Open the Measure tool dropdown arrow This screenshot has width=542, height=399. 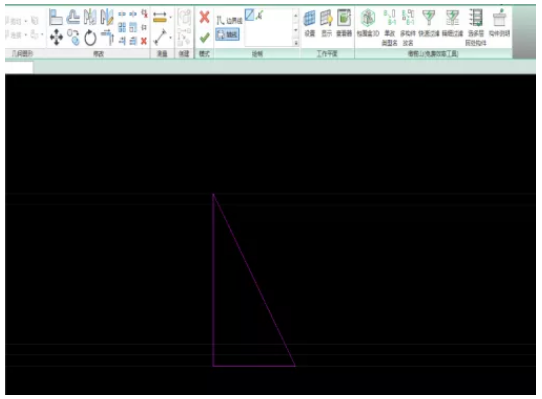tap(170, 38)
